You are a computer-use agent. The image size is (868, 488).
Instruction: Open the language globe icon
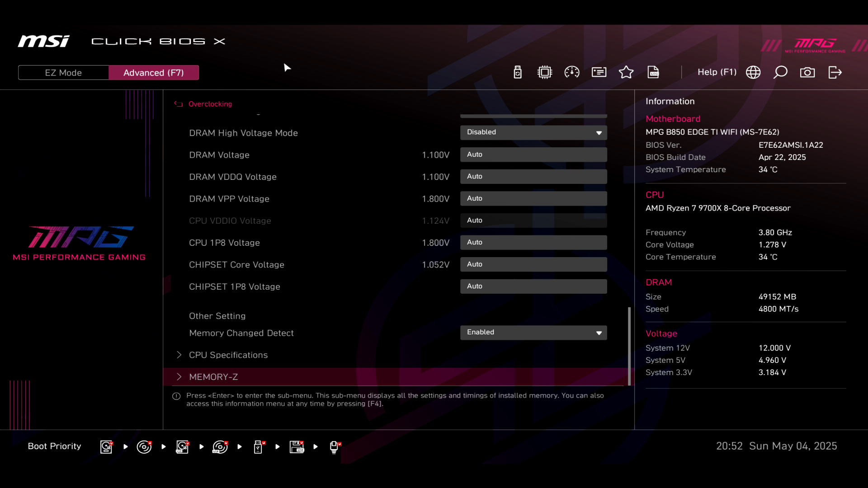point(753,72)
